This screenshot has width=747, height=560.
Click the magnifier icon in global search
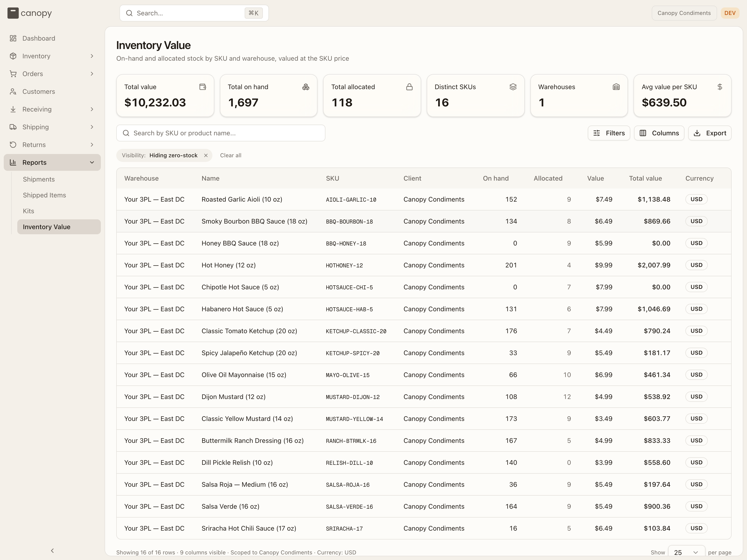129,13
